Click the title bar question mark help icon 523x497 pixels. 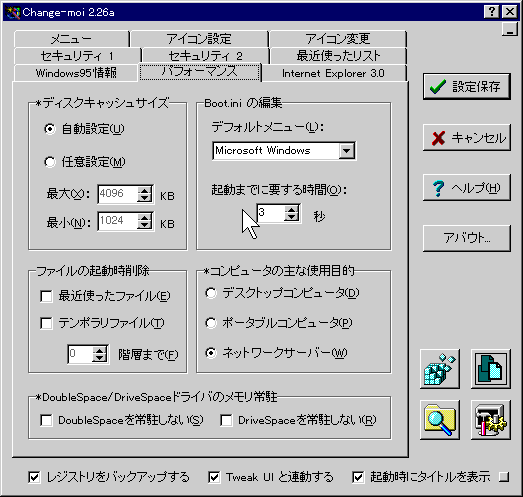pos(492,12)
